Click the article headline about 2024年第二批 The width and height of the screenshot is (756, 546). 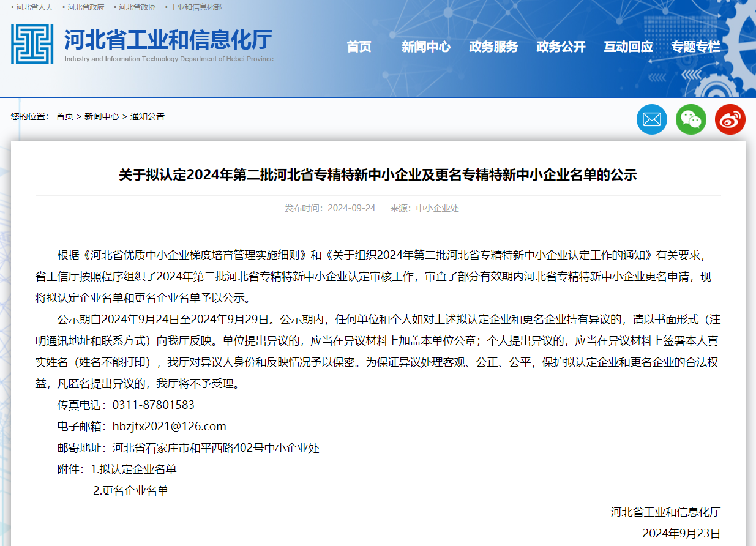pos(378,175)
